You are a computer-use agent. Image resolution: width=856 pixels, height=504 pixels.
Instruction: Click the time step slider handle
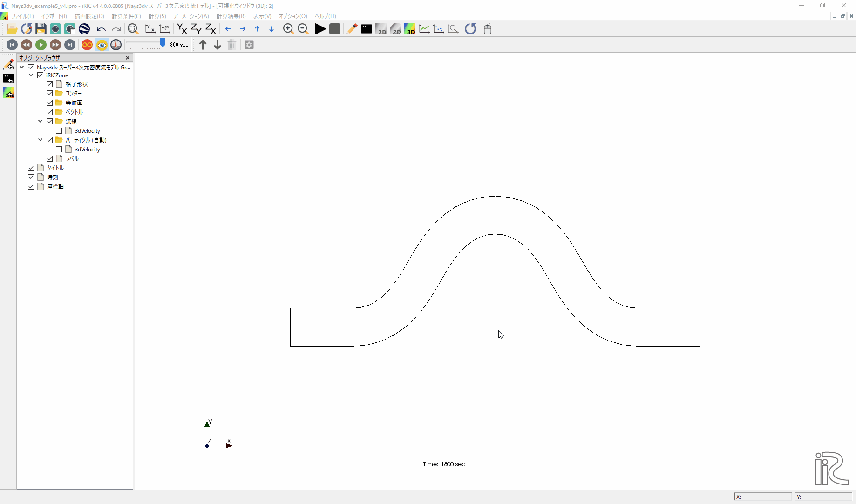(x=163, y=43)
